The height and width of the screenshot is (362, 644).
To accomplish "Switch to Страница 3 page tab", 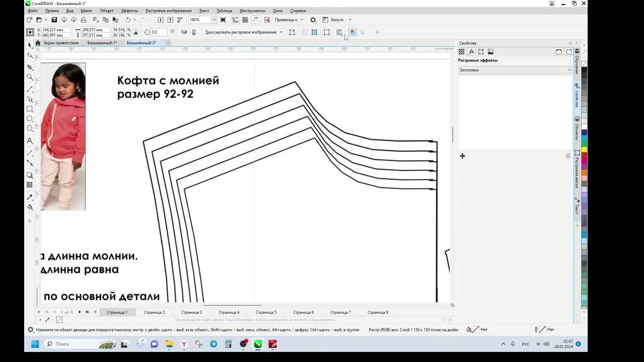I will point(192,312).
